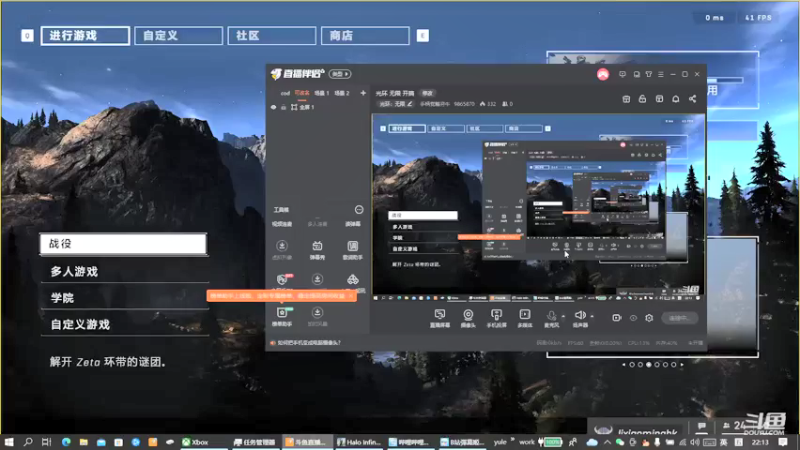800x450 pixels.
Task: Open File Explorer from the taskbar
Action: [x=84, y=442]
